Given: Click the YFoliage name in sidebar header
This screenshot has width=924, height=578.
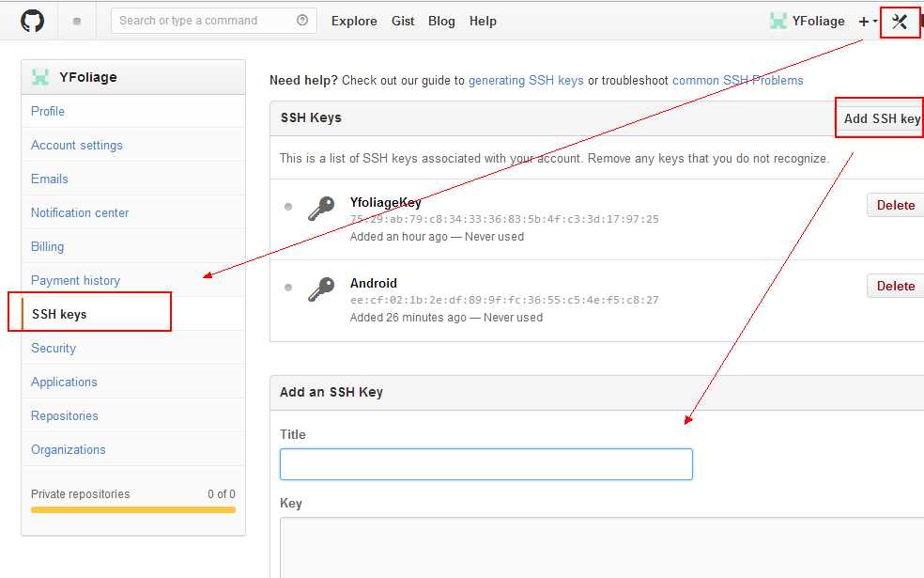Looking at the screenshot, I should tap(88, 77).
